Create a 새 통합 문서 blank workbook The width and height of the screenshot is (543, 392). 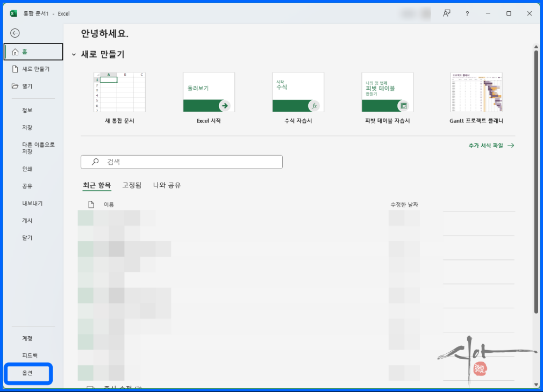click(x=119, y=98)
